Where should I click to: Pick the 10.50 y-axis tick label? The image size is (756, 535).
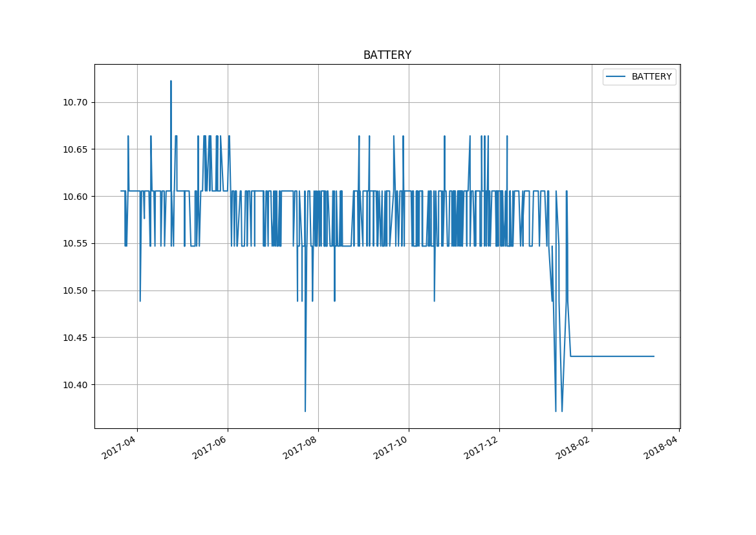coord(76,290)
